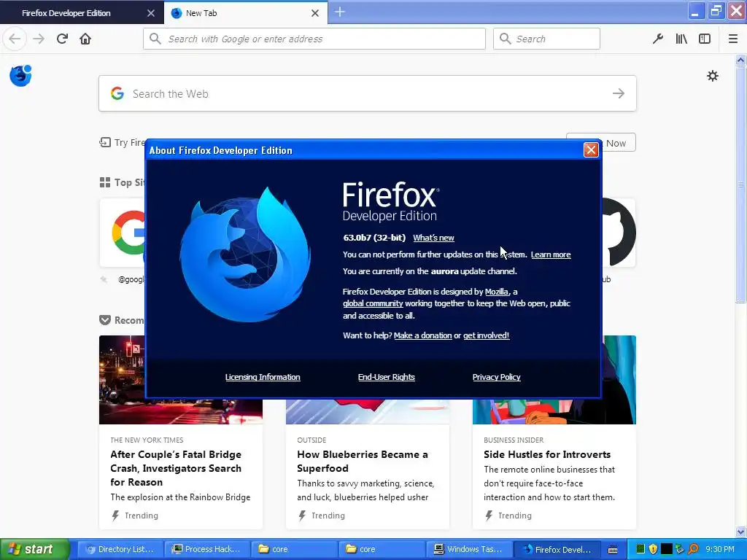Open Licensing Information

tap(263, 377)
